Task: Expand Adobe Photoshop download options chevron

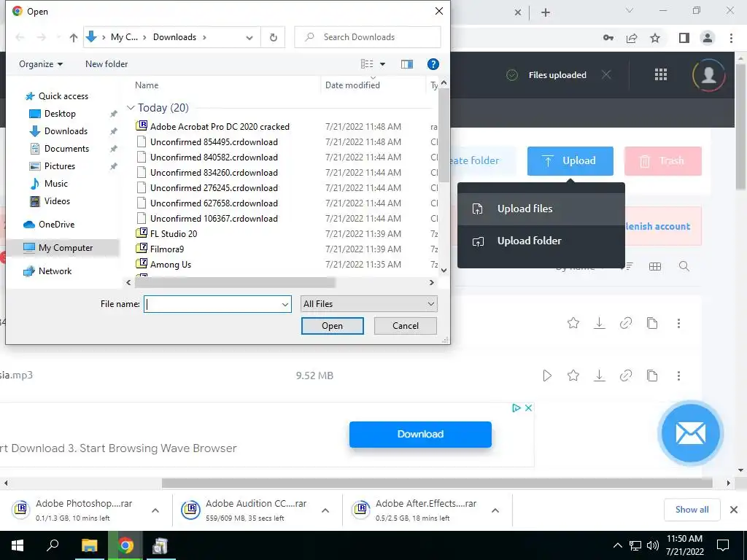Action: coord(155,510)
